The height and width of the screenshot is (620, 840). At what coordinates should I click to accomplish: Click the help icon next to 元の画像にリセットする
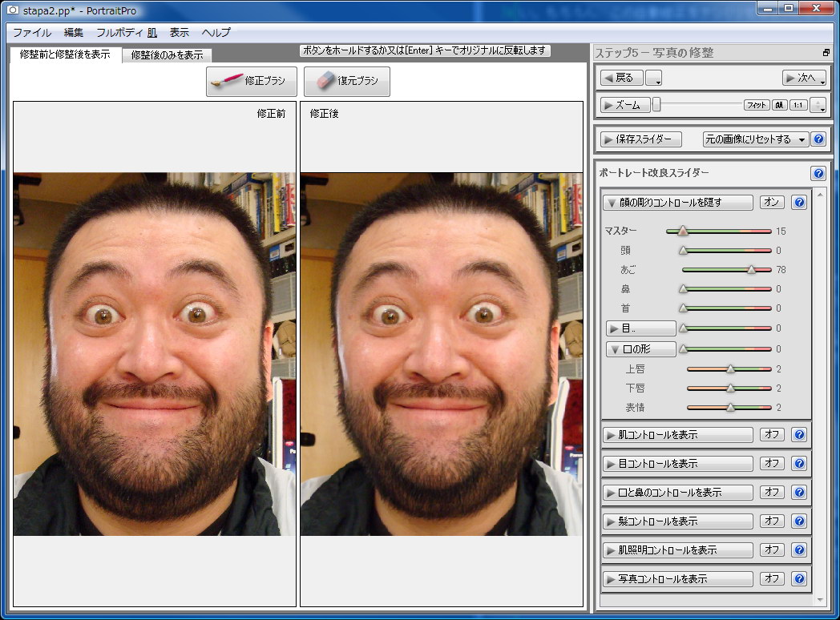(817, 139)
